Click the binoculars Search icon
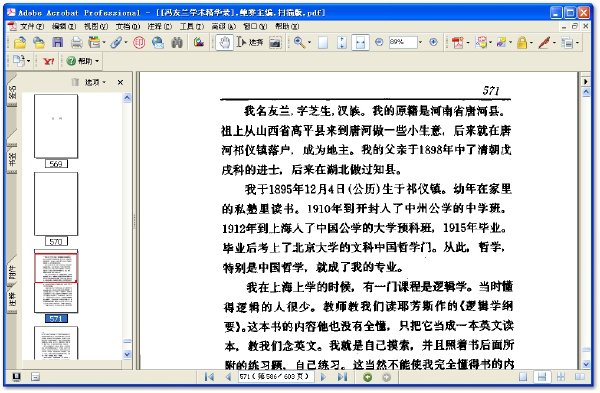 177,42
